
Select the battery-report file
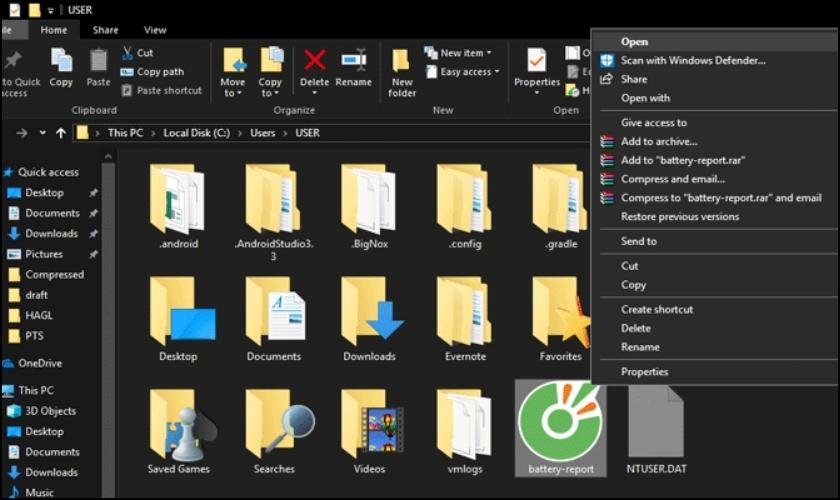(560, 429)
